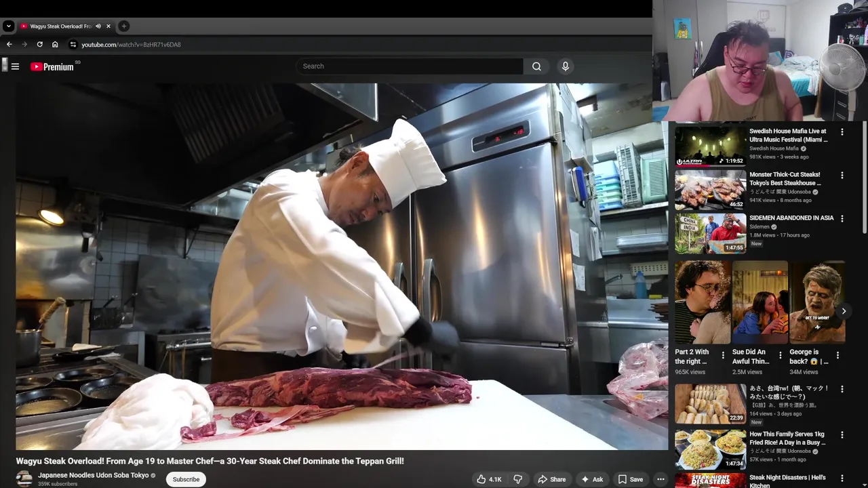The image size is (868, 488).
Task: Open Japanese bread video thumbnail 22:39
Action: tap(710, 404)
